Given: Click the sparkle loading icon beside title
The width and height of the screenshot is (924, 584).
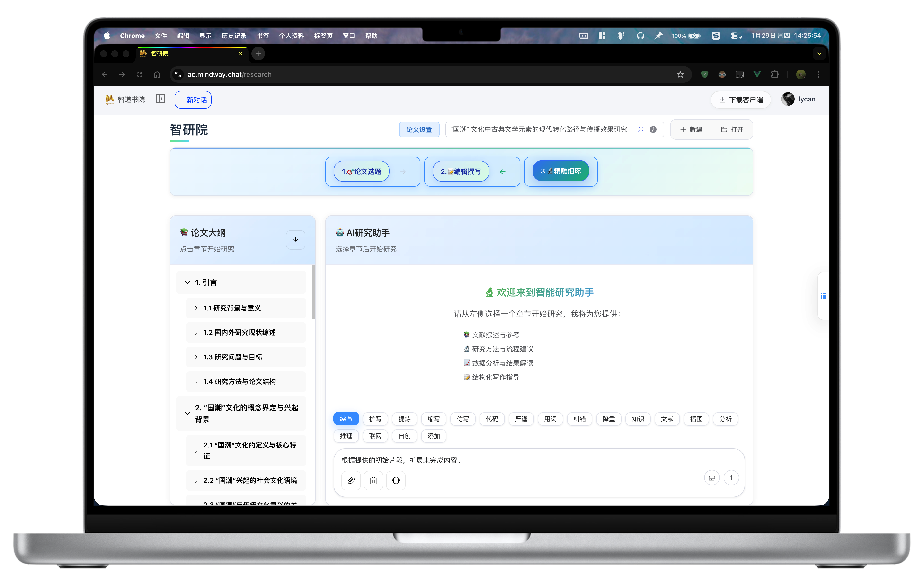Looking at the screenshot, I should (x=641, y=129).
